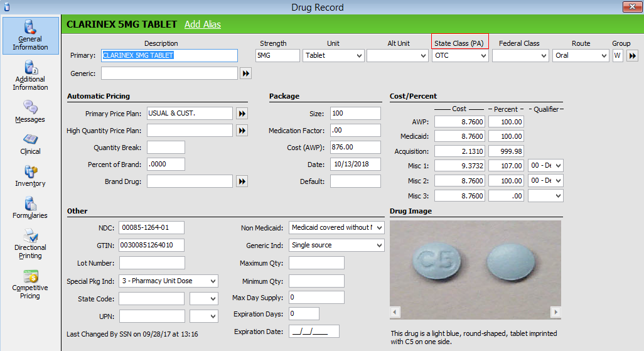644x351 pixels.
Task: Open the Federal Class dropdown
Action: click(520, 55)
